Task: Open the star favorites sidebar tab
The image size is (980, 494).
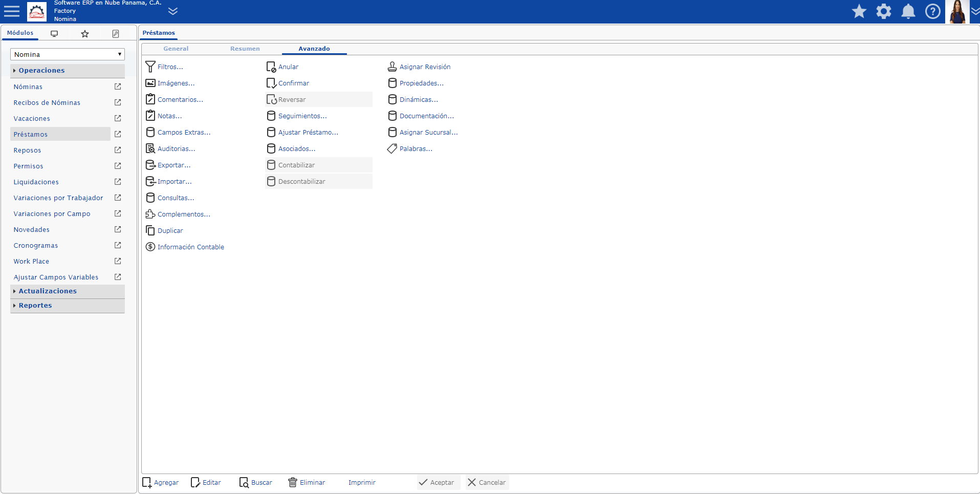Action: click(x=85, y=34)
